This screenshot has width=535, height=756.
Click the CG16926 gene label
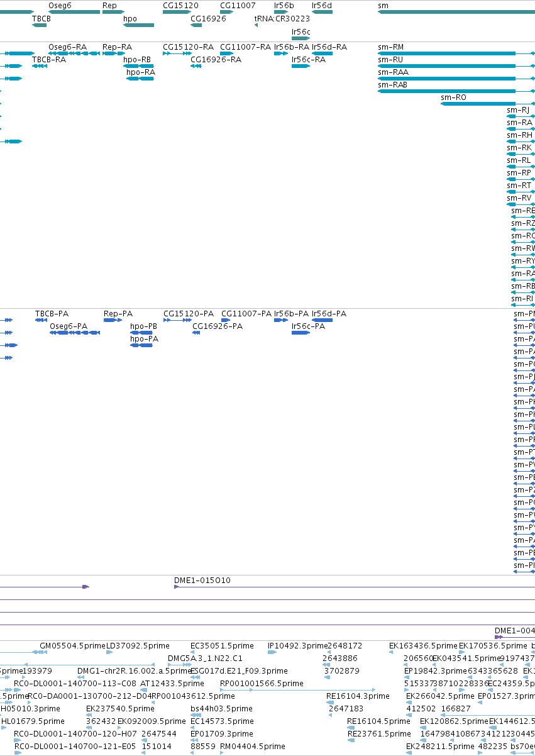tap(208, 18)
